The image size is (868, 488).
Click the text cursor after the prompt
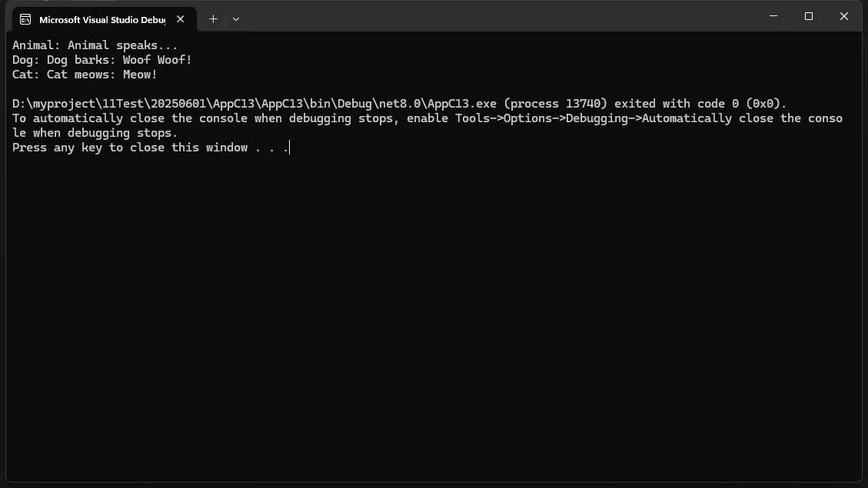tap(290, 148)
